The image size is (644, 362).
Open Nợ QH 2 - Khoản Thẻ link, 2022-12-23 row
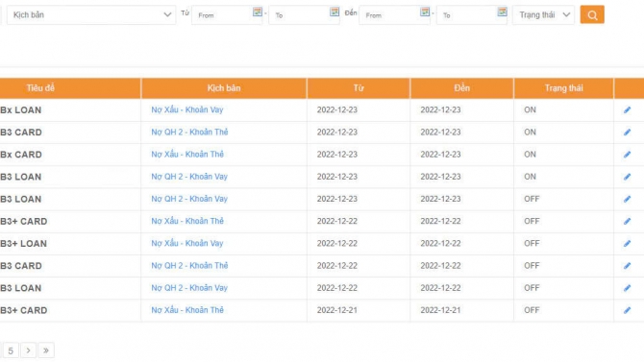[189, 133]
